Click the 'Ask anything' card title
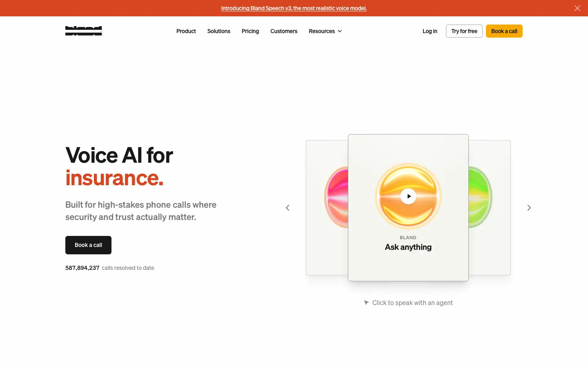Screen dimensions: 588x368 coord(408,247)
